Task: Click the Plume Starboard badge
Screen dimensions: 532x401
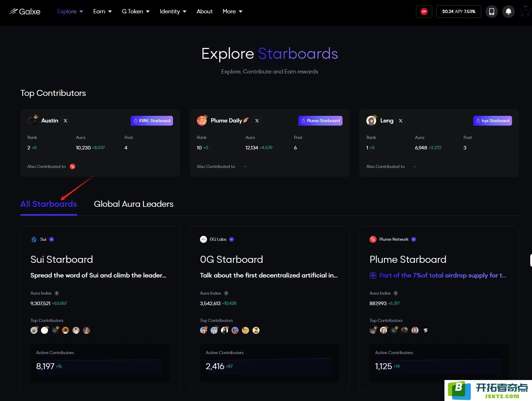Action: pyautogui.click(x=320, y=121)
